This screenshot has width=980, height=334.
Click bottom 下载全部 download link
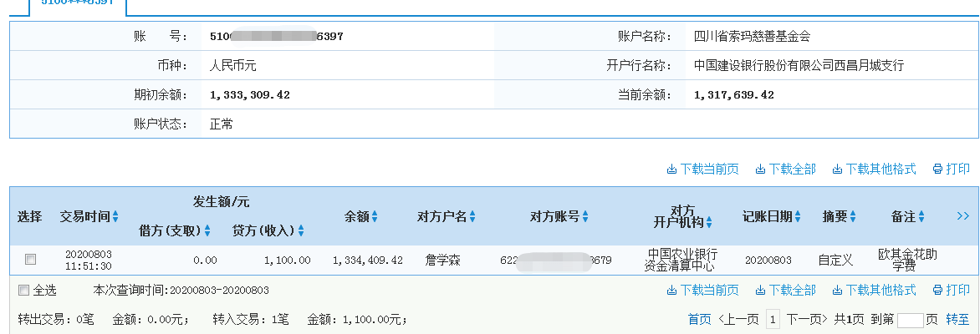786,290
